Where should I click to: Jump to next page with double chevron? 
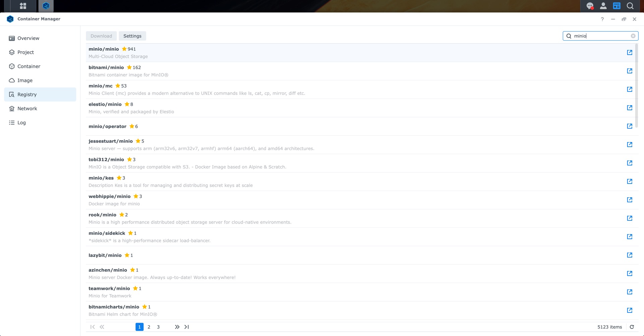(x=177, y=327)
